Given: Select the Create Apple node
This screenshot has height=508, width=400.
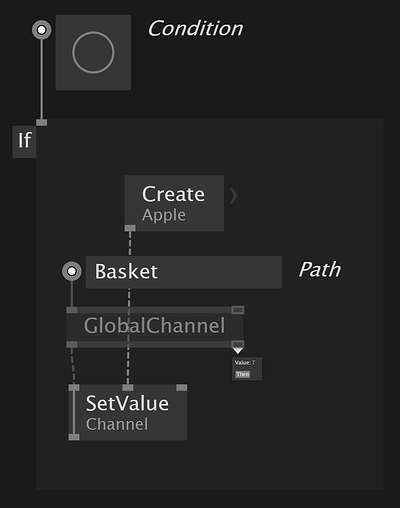Looking at the screenshot, I should coord(174,203).
